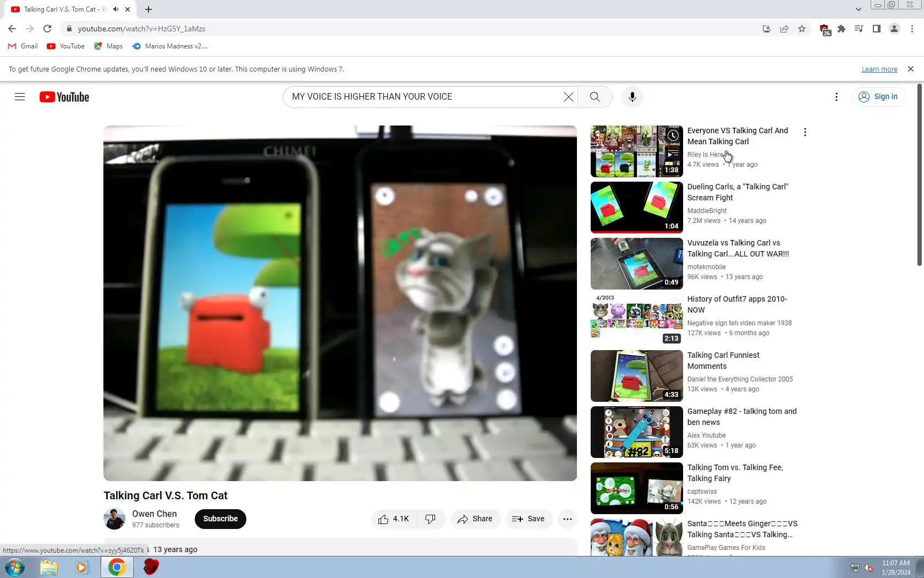Click the Chrome address bar URL
Viewport: 924px width, 578px height.
141,29
